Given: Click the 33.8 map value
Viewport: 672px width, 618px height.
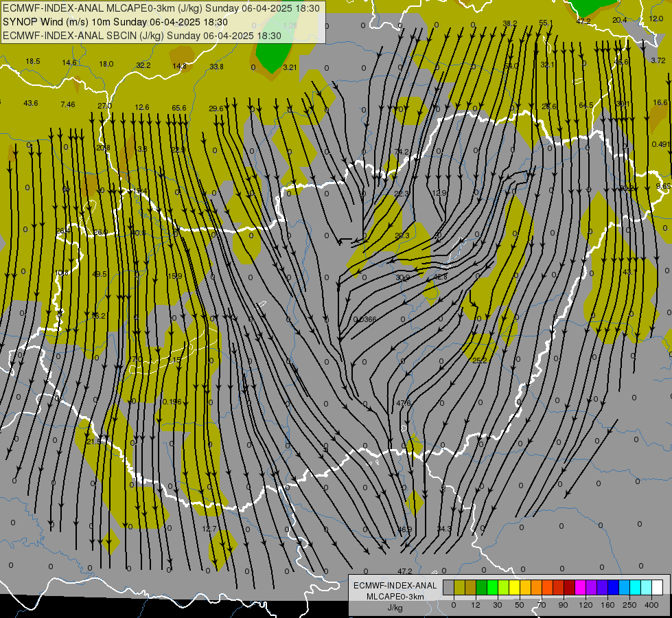Looking at the screenshot, I should pos(216,67).
